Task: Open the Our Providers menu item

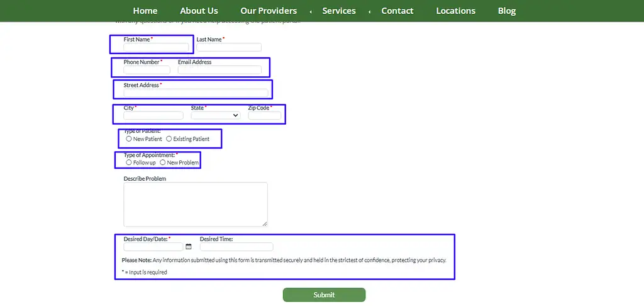Action: [x=269, y=11]
